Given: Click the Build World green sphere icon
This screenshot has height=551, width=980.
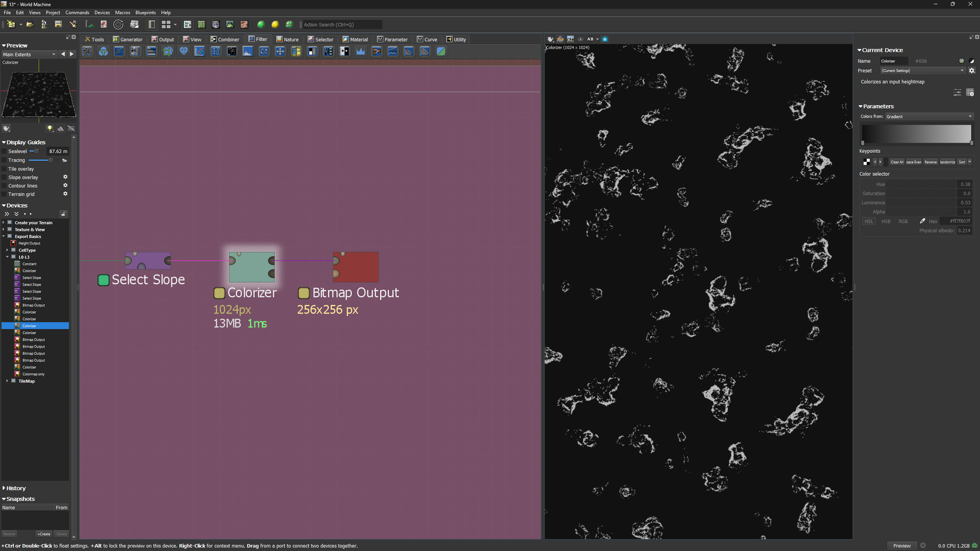Looking at the screenshot, I should (x=260, y=24).
